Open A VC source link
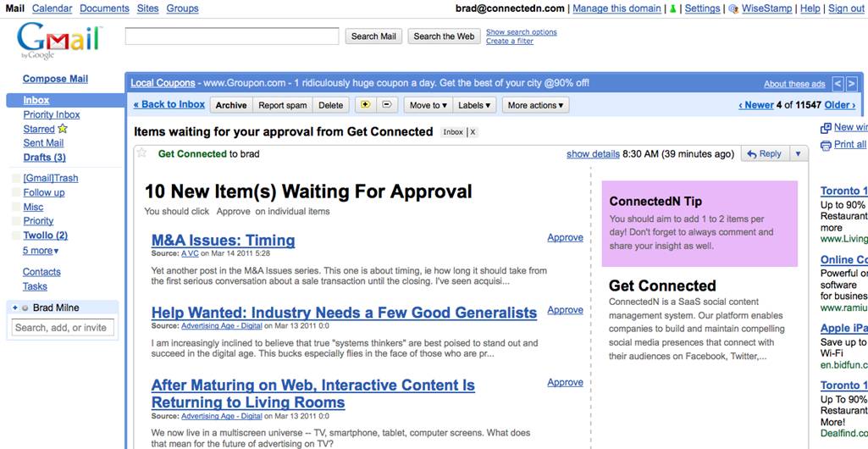Image resolution: width=868 pixels, height=449 pixels. coord(190,253)
